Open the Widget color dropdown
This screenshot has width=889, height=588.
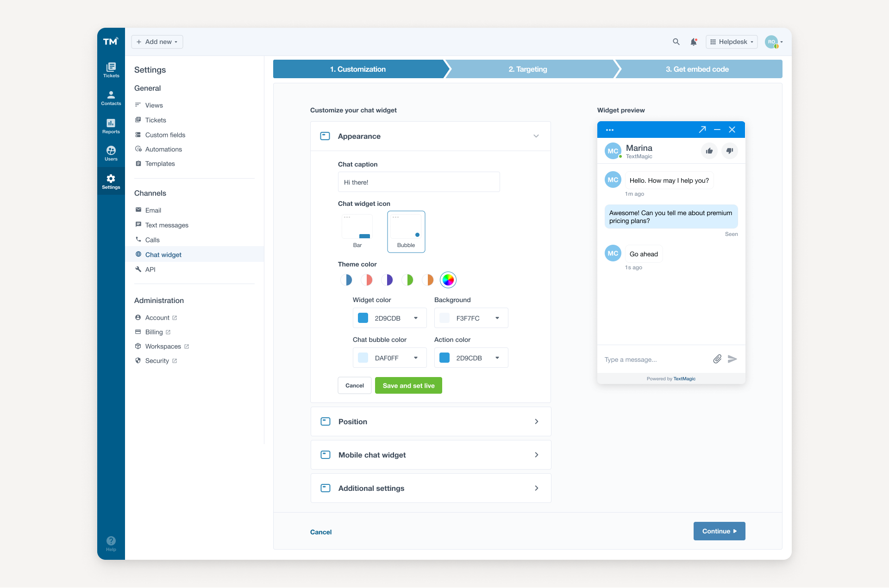tap(389, 318)
